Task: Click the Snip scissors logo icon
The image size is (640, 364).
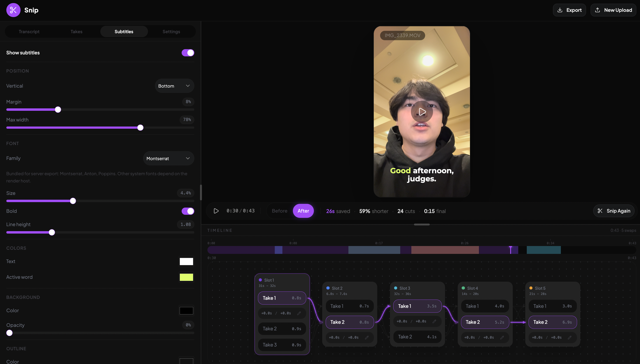Action: 13,10
